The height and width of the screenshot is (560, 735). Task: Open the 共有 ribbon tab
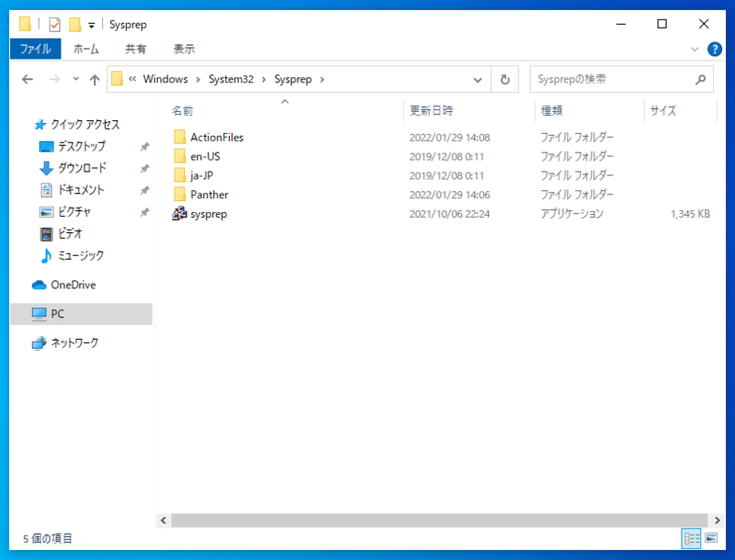135,50
